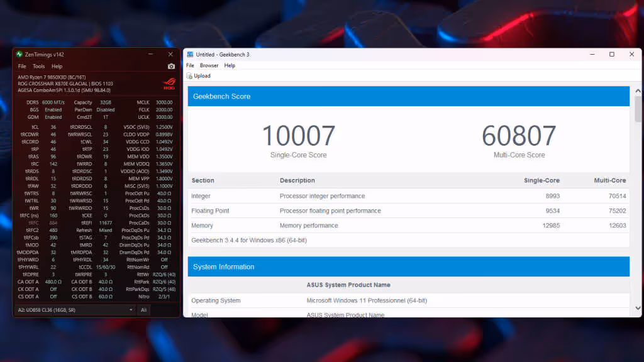Click the Section column header
644x362 pixels.
click(x=203, y=180)
